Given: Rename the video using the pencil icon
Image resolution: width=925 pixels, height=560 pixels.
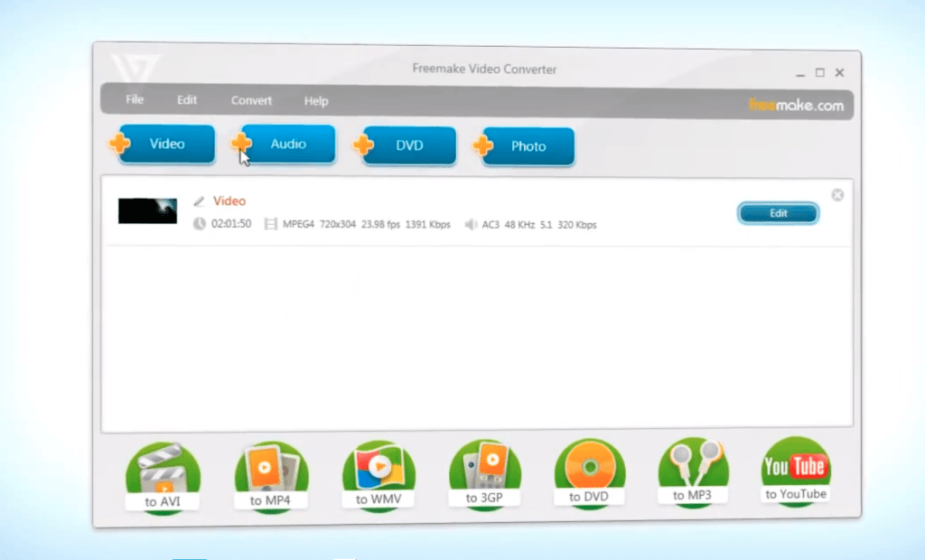Looking at the screenshot, I should 200,201.
